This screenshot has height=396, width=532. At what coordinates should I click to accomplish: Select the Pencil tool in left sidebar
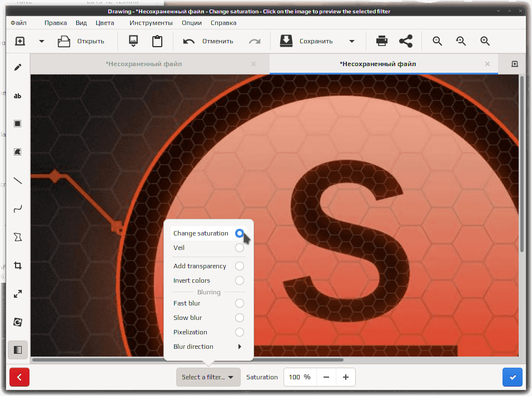pos(18,67)
